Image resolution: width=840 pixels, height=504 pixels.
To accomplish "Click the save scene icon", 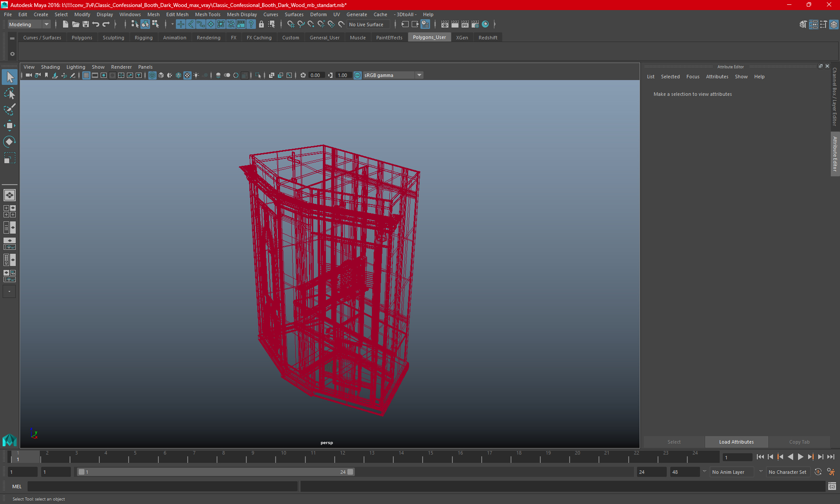I will (x=86, y=24).
